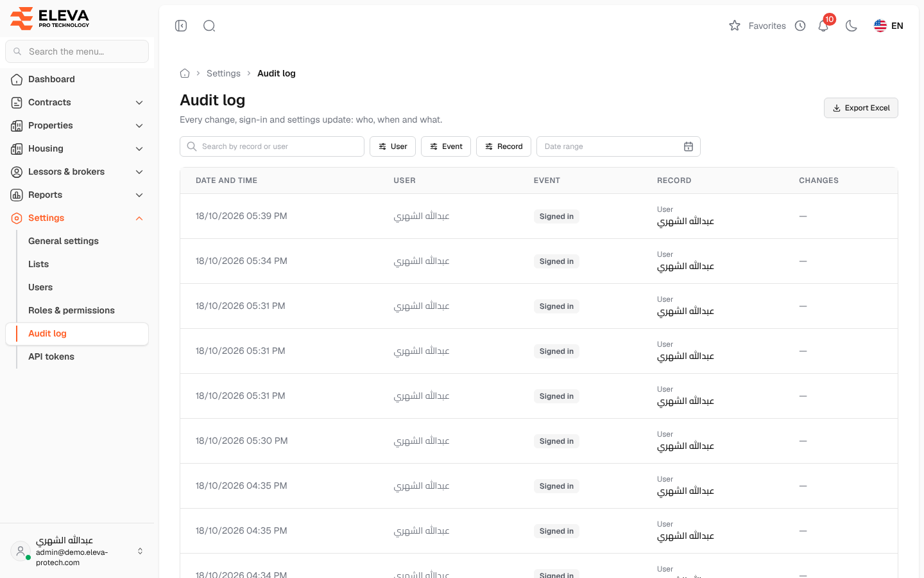Focus the Search by record or user field

tap(272, 146)
